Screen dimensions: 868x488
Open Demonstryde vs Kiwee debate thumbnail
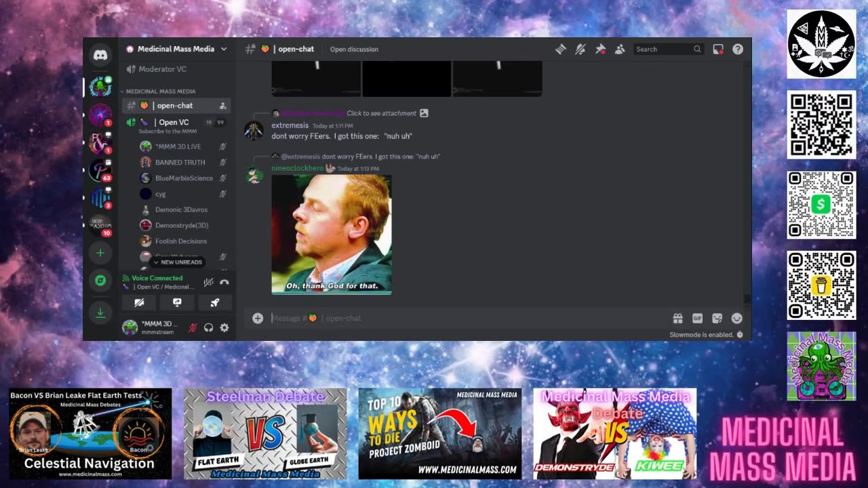615,434
